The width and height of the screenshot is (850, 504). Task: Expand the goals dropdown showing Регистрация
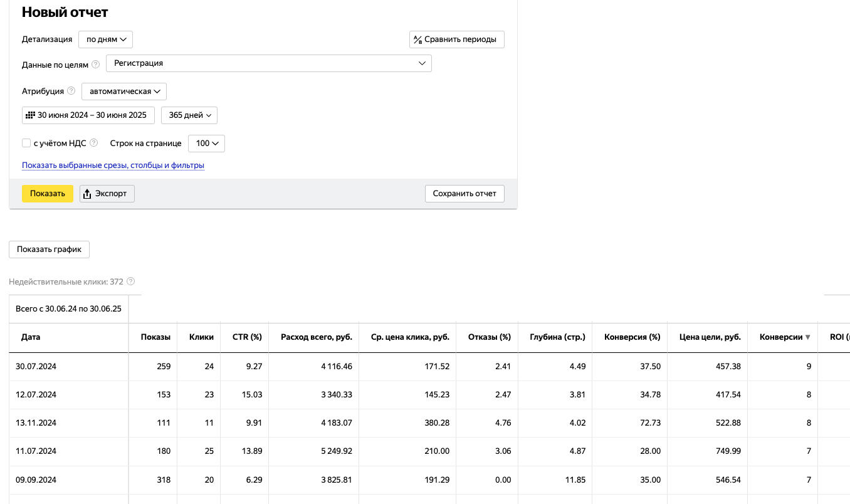pos(268,63)
